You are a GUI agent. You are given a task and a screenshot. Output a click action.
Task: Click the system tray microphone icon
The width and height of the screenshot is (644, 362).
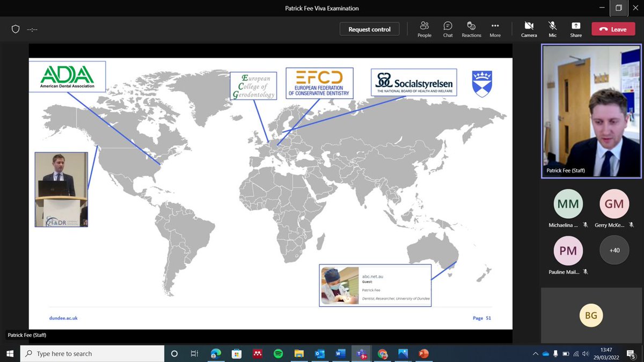555,353
